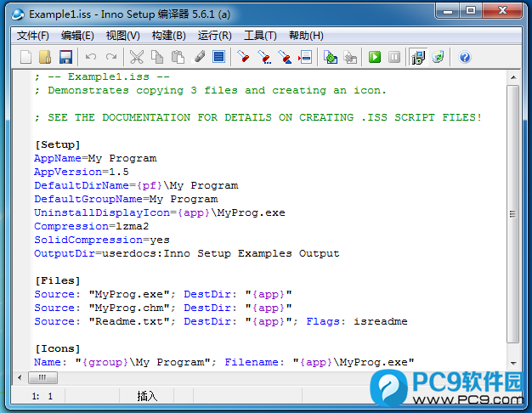
Task: Click the Name "{group}\My Program" line
Action: (224, 362)
